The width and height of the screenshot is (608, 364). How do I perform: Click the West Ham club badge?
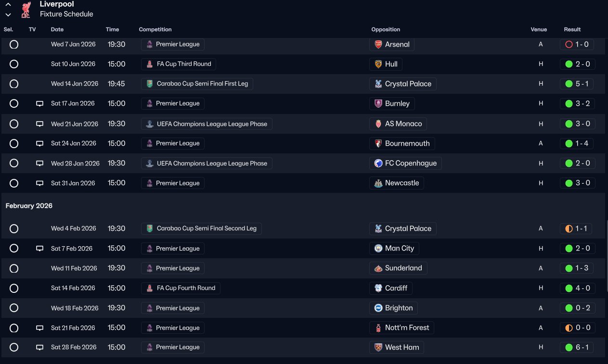378,347
